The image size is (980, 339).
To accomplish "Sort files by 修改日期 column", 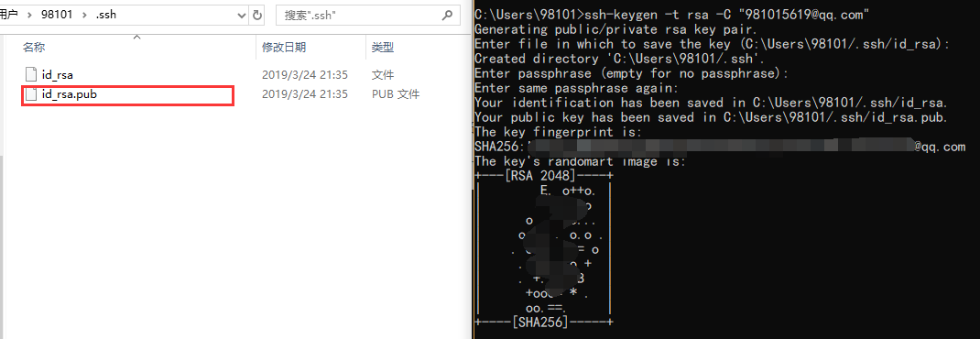I will (284, 48).
